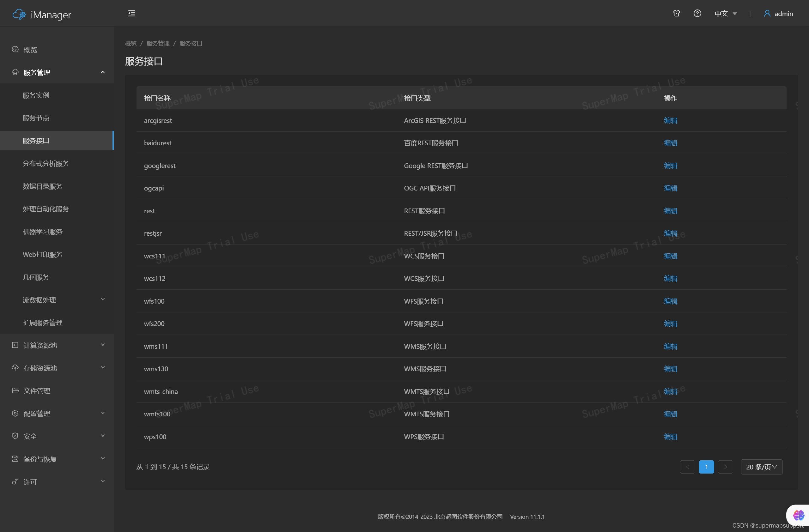809x532 pixels.
Task: Click 编辑 for the wms130 row
Action: (670, 369)
